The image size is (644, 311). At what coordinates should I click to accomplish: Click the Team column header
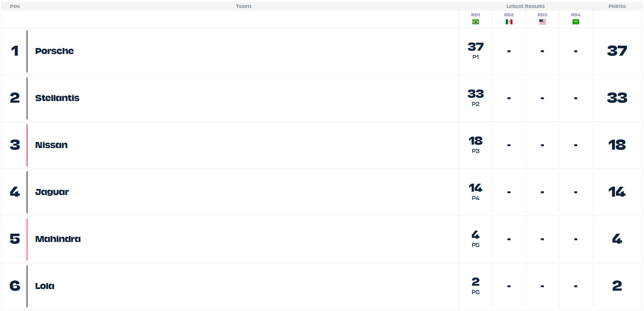(243, 6)
